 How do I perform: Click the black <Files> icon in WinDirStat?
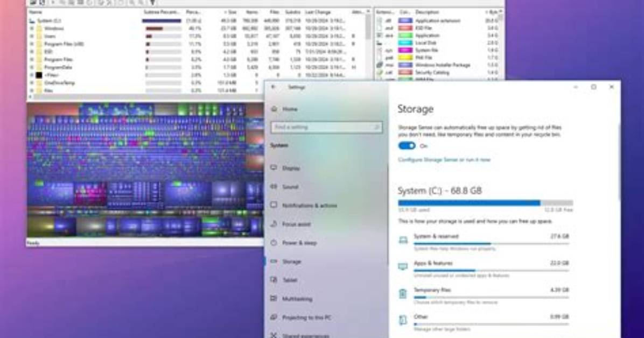coord(39,75)
